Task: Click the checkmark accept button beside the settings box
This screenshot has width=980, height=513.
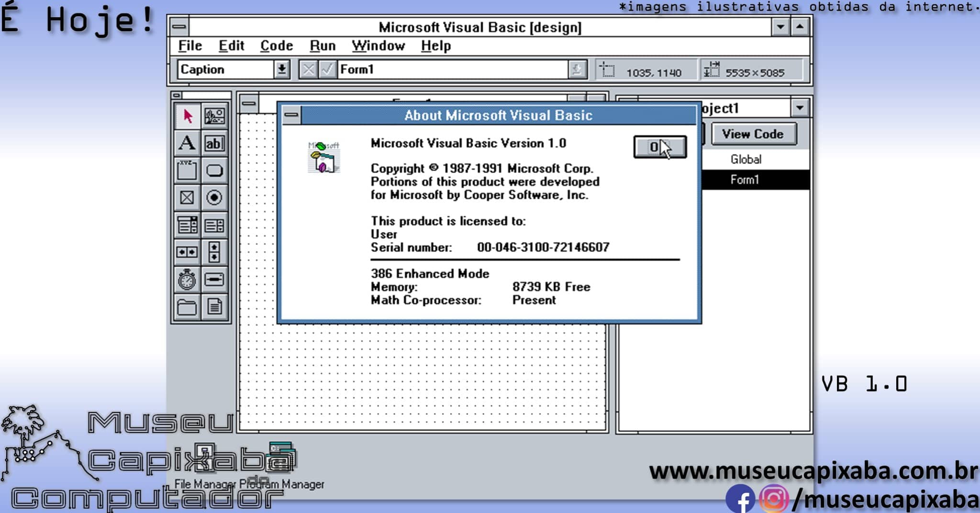Action: coord(327,70)
